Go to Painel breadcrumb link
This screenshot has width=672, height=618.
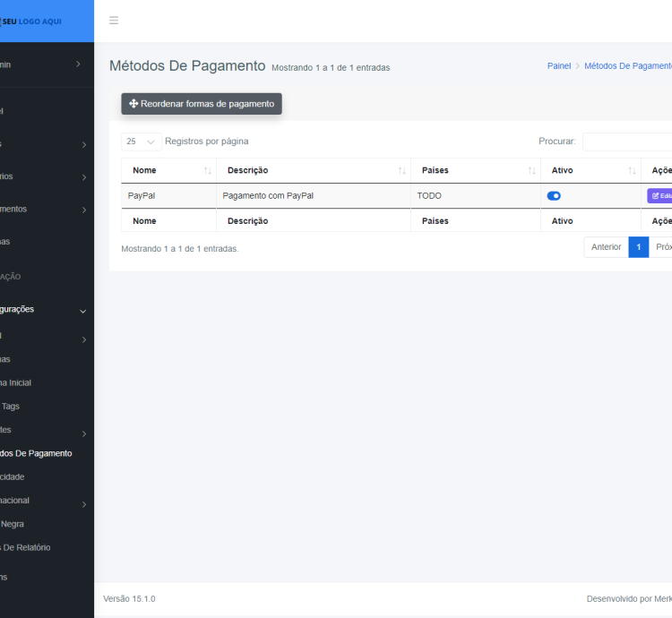tap(558, 66)
